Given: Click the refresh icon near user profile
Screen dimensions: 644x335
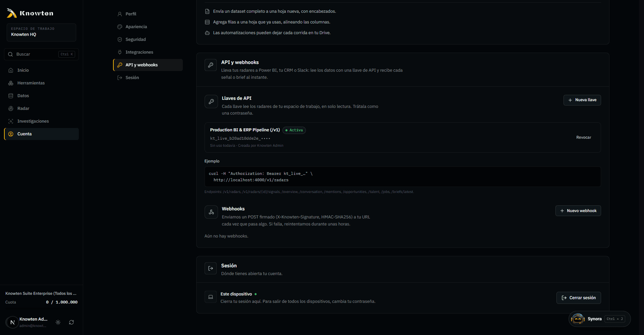Looking at the screenshot, I should click(x=71, y=322).
